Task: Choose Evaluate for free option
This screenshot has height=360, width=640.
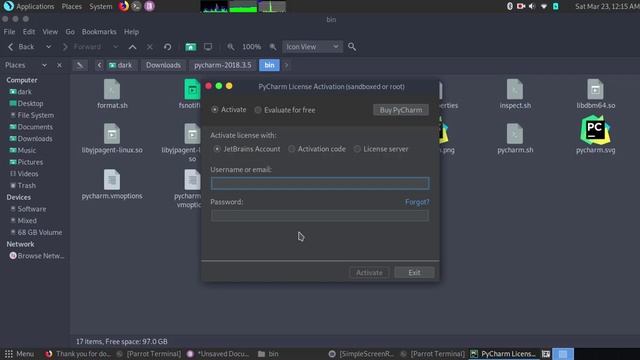Action: tap(285, 110)
